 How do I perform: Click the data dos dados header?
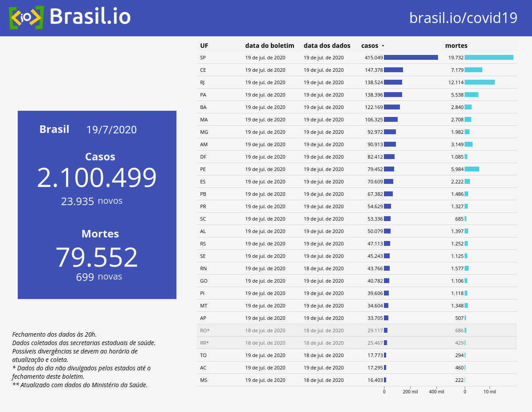(x=327, y=46)
